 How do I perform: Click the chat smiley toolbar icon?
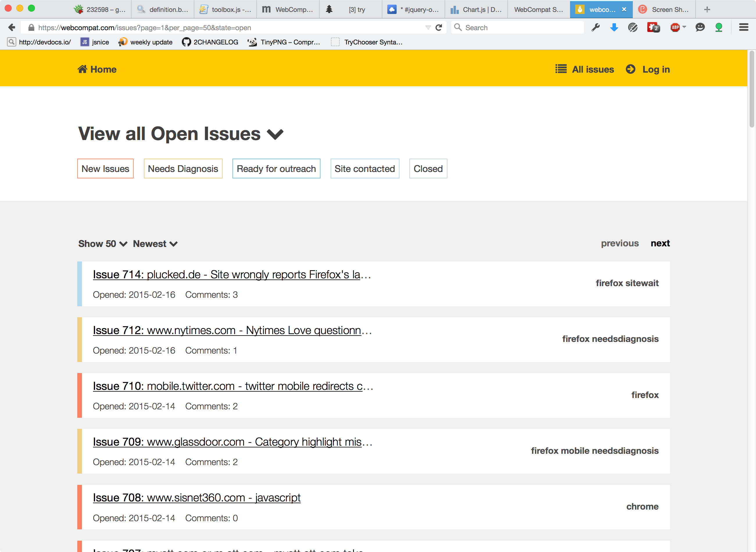700,27
